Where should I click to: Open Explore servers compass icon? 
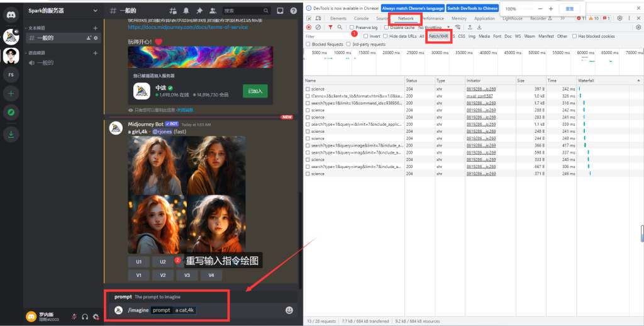coord(11,113)
